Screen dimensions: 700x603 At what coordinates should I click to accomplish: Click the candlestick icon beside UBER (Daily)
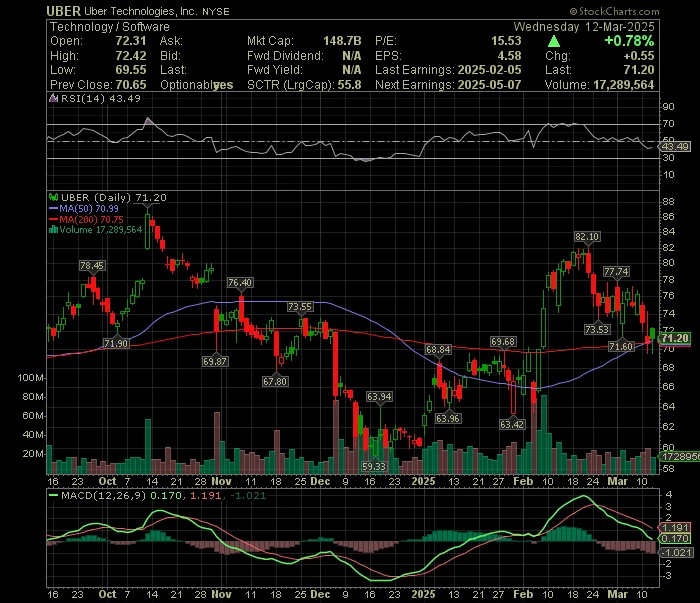click(x=54, y=197)
